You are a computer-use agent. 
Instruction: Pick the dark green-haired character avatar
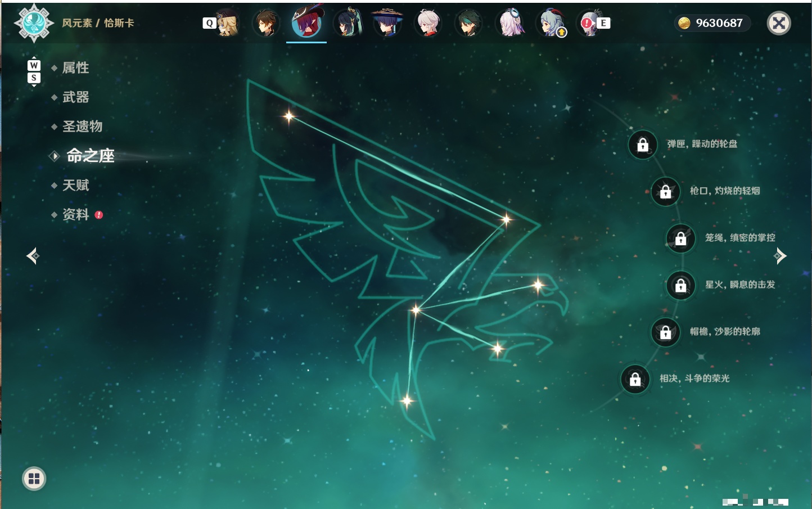pyautogui.click(x=468, y=23)
